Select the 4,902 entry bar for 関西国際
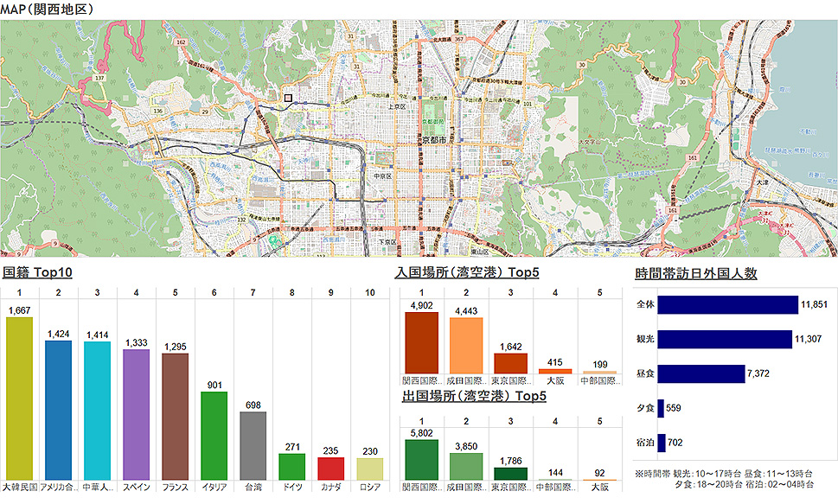 click(x=421, y=342)
